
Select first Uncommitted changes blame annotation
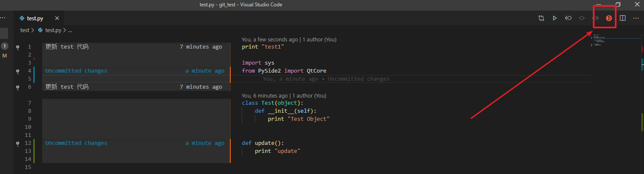[x=76, y=71]
